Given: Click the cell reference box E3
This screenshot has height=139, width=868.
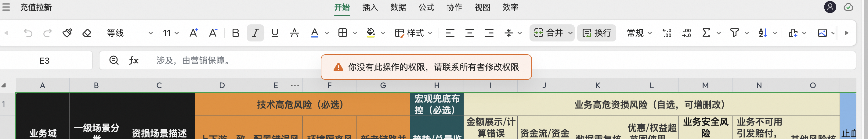Looking at the screenshot, I should (x=45, y=61).
